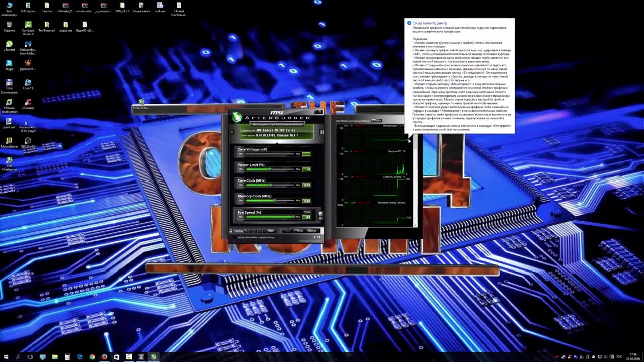The height and width of the screenshot is (362, 644).
Task: Launch VMware Workstation shortcut
Action: pyautogui.click(x=9, y=105)
